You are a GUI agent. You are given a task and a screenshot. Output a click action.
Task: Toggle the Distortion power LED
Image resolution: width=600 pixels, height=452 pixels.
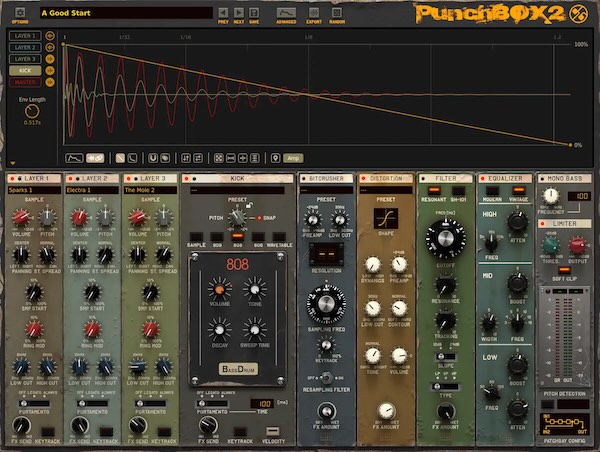pos(363,178)
